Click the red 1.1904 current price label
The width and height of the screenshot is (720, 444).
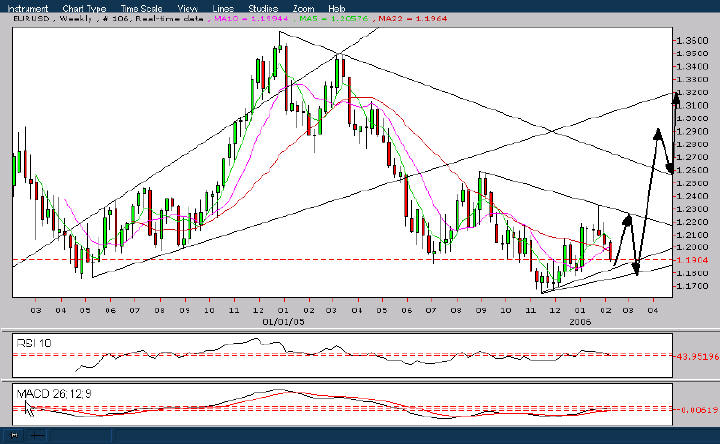pyautogui.click(x=692, y=260)
